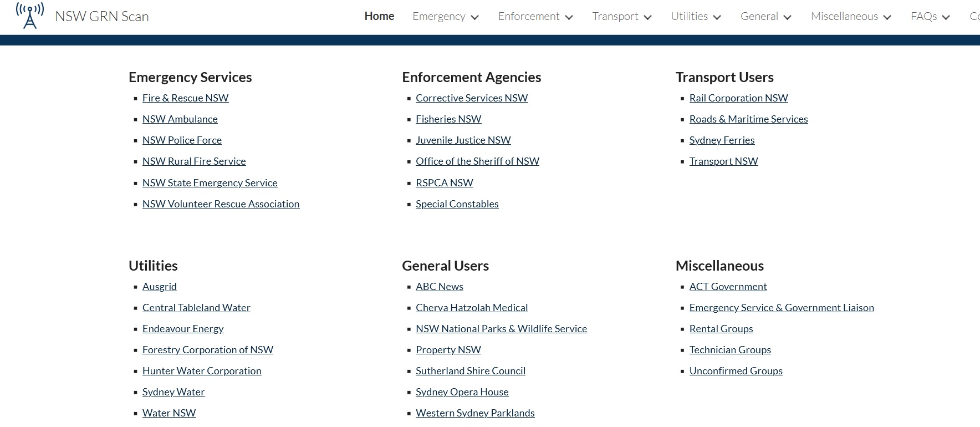
Task: Open the Fire & Rescue NSW link
Action: 185,98
